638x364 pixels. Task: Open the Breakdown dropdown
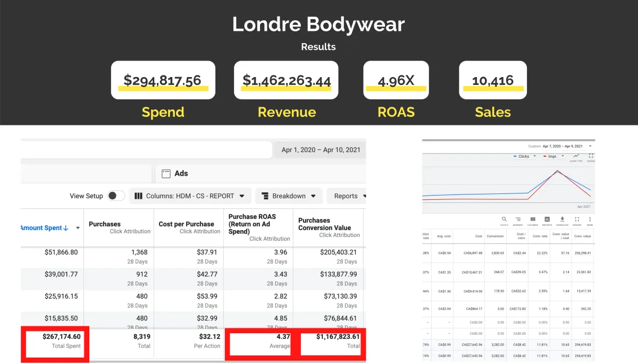tap(289, 196)
